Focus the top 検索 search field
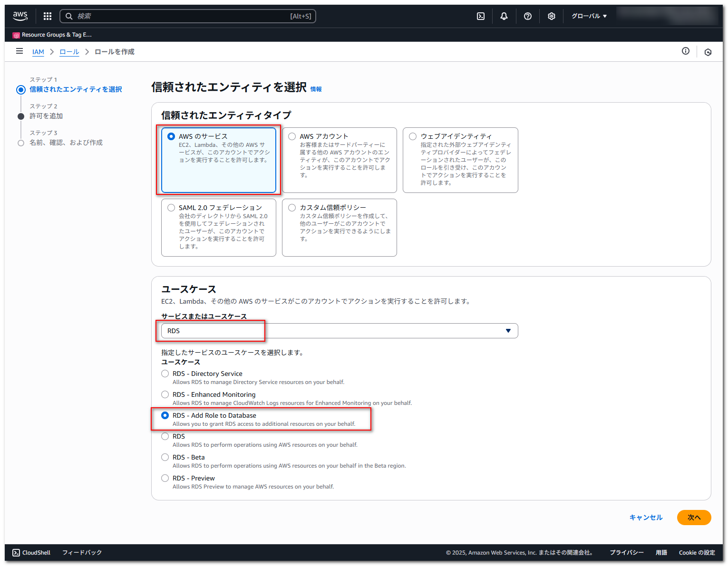728x566 pixels. pyautogui.click(x=188, y=16)
